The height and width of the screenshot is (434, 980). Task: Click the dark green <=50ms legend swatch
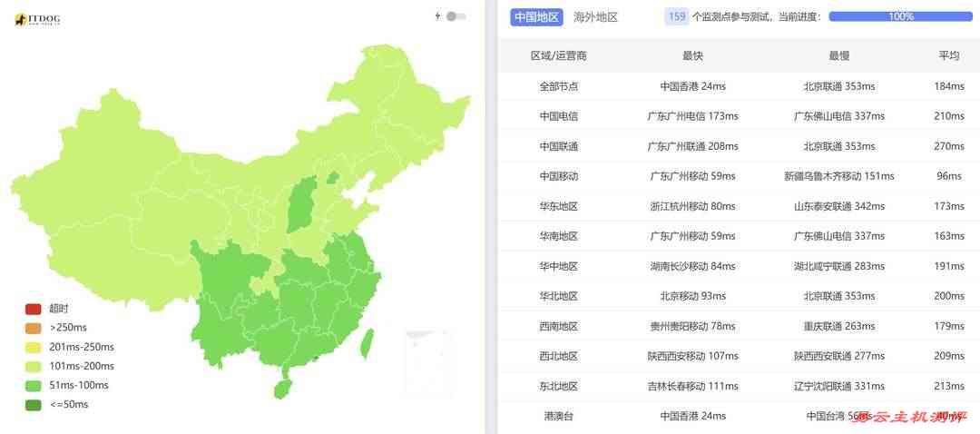pyautogui.click(x=34, y=405)
